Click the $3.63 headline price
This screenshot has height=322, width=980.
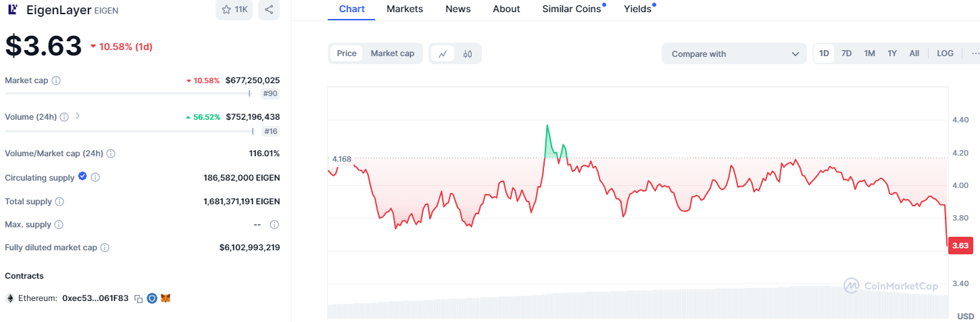43,46
